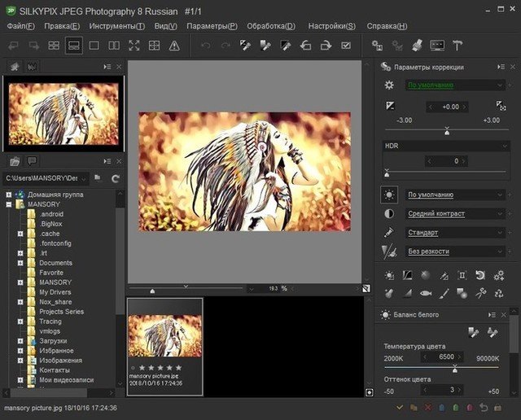
Task: Click the exposure compensation slider handle
Action: click(x=446, y=131)
